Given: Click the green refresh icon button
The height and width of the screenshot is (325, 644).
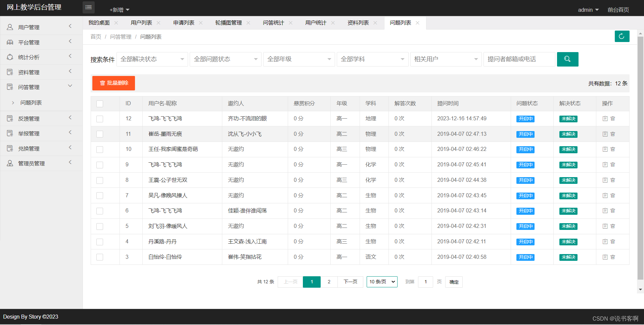Looking at the screenshot, I should pos(622,36).
